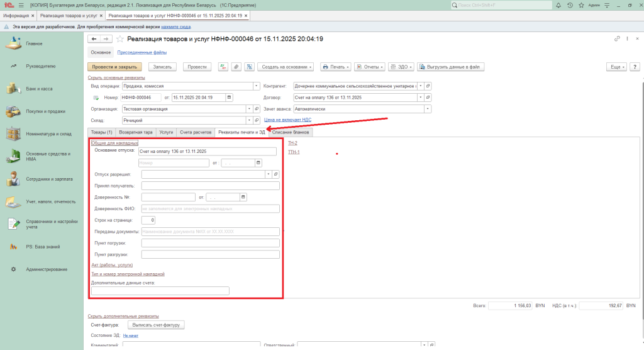The height and width of the screenshot is (350, 644).
Task: Click the Выписать счет-фактуру button
Action: tap(156, 325)
